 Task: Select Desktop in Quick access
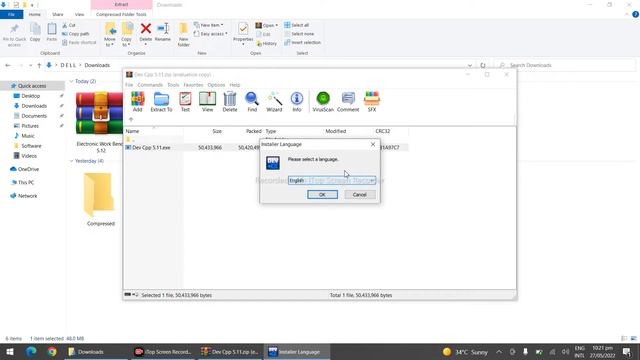pyautogui.click(x=31, y=96)
